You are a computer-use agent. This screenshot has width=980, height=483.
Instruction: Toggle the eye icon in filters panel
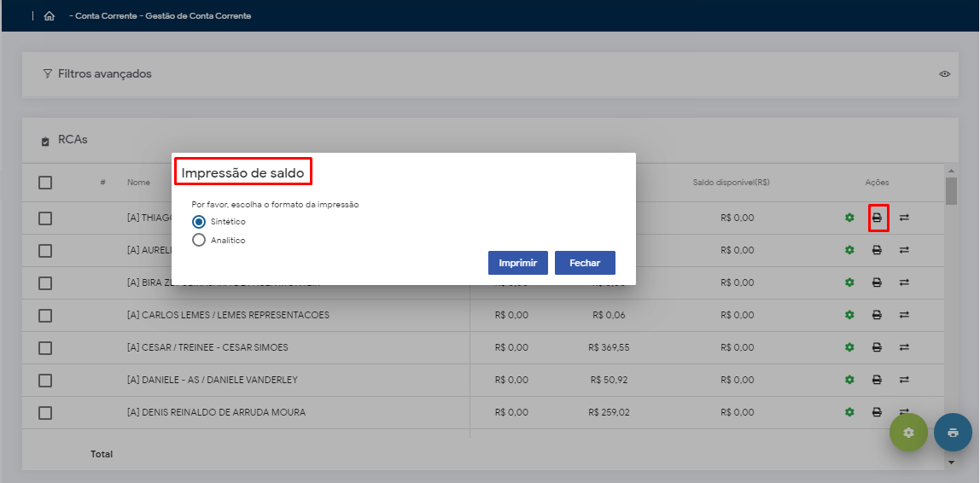coord(945,74)
